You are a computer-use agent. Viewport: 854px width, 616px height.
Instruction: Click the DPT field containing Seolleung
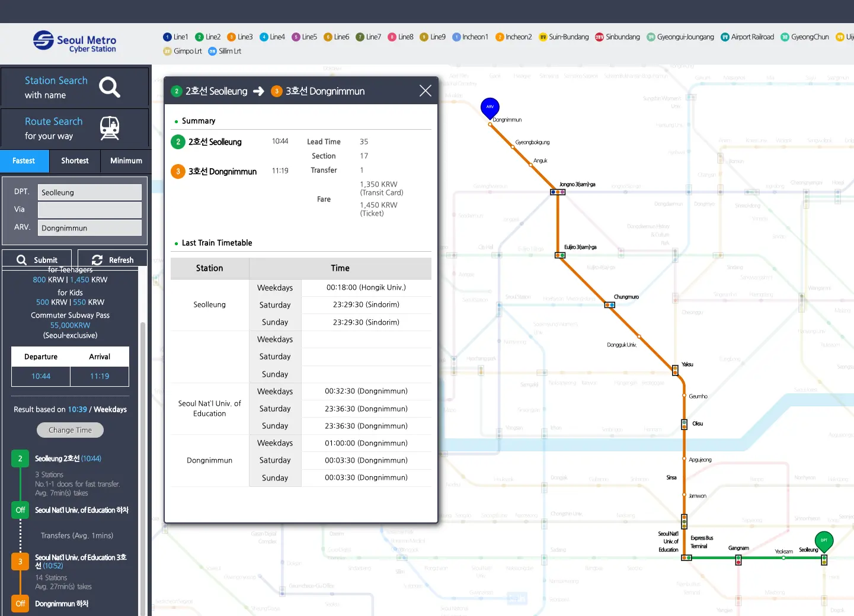(89, 192)
